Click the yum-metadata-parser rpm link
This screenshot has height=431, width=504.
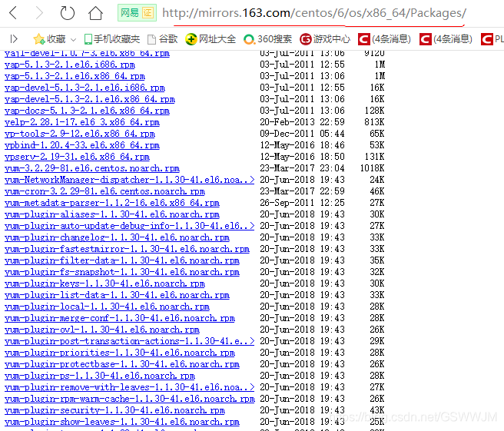(112, 203)
